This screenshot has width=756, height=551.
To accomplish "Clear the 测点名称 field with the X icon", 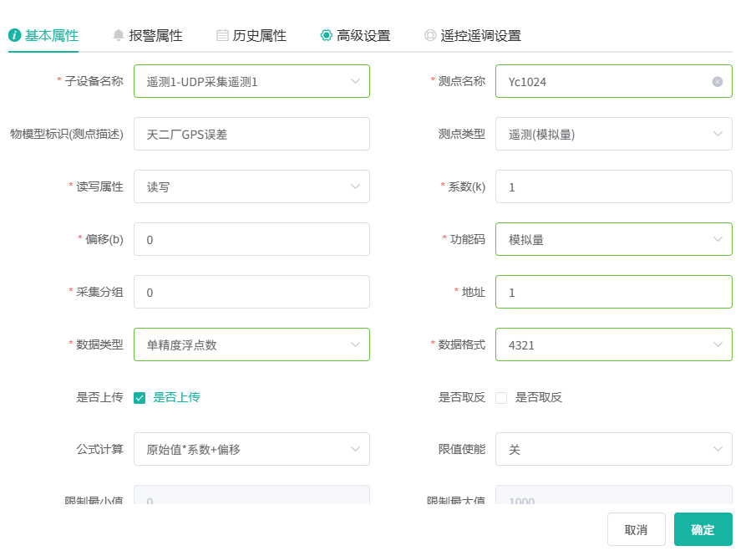I will (x=718, y=82).
